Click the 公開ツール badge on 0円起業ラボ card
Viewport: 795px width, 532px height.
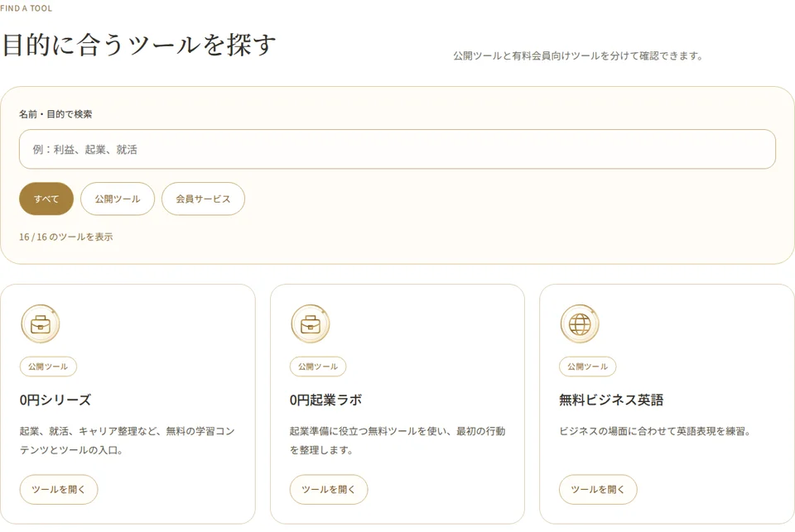(x=318, y=367)
